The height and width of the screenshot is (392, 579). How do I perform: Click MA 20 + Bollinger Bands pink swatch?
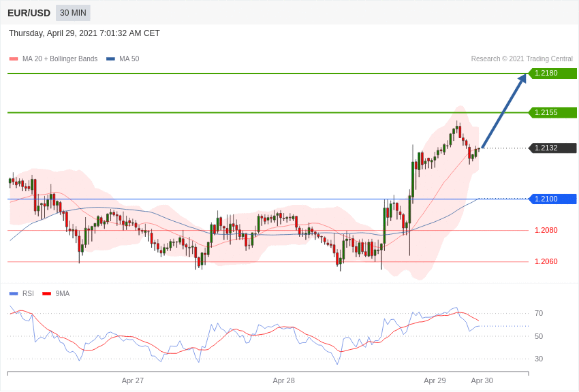14,59
